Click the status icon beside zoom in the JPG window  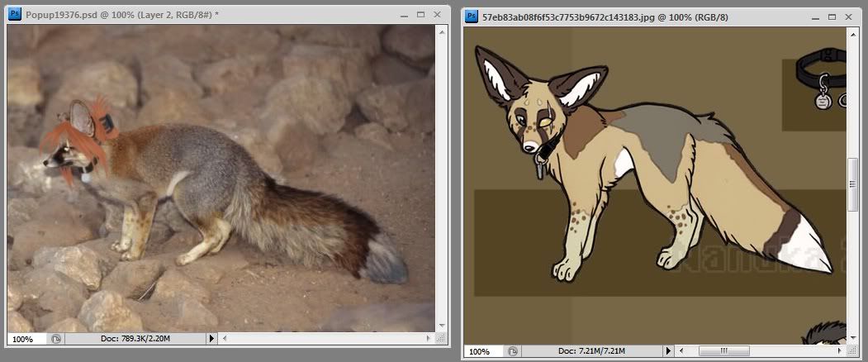[511, 351]
